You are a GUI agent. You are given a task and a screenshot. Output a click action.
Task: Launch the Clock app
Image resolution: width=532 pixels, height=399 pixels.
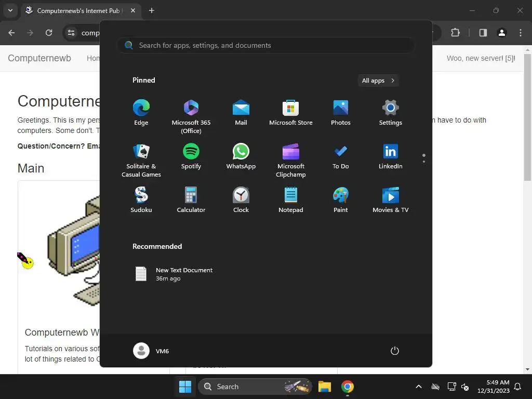[x=241, y=199]
